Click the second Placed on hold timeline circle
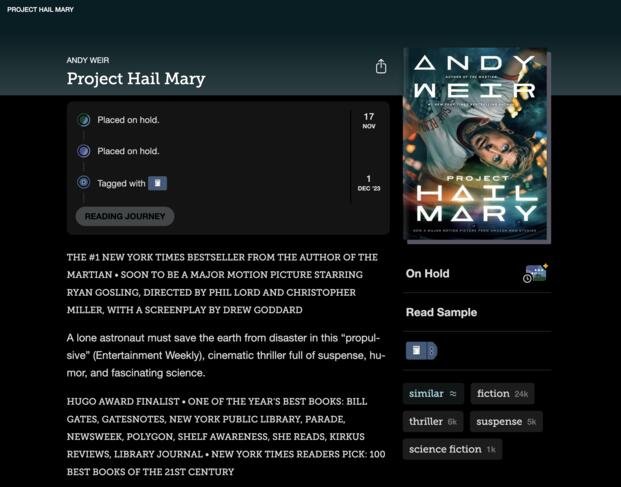Viewport: 621px width, 487px height. coord(84,151)
